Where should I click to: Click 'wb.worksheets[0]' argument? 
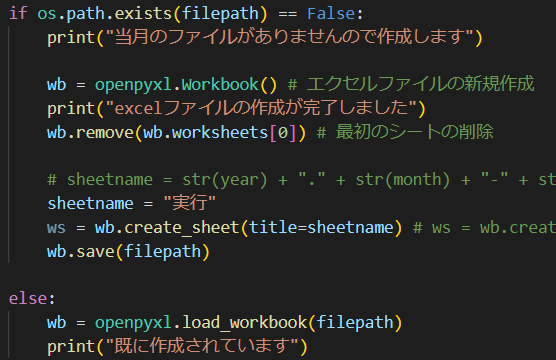click(x=220, y=133)
